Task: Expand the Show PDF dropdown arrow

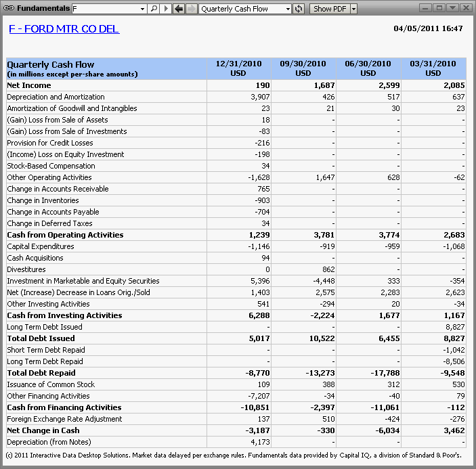Action: click(353, 9)
